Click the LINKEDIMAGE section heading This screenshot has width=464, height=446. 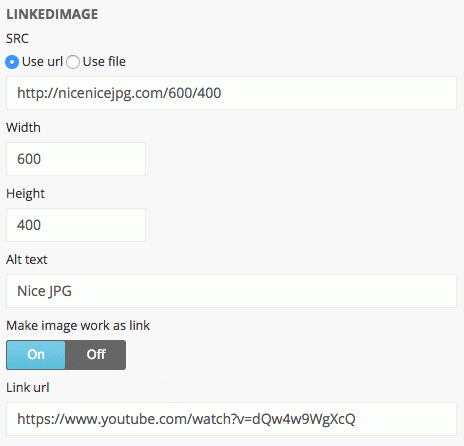coord(52,14)
